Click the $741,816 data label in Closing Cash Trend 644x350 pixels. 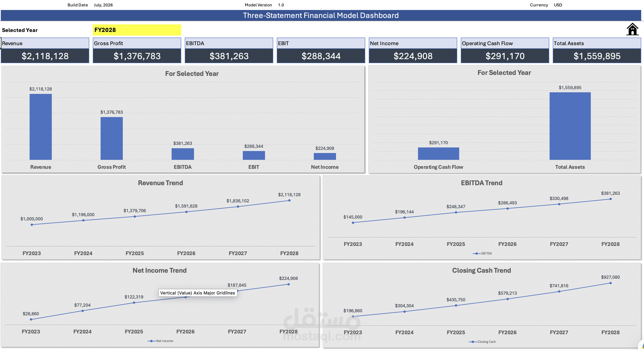[559, 286]
